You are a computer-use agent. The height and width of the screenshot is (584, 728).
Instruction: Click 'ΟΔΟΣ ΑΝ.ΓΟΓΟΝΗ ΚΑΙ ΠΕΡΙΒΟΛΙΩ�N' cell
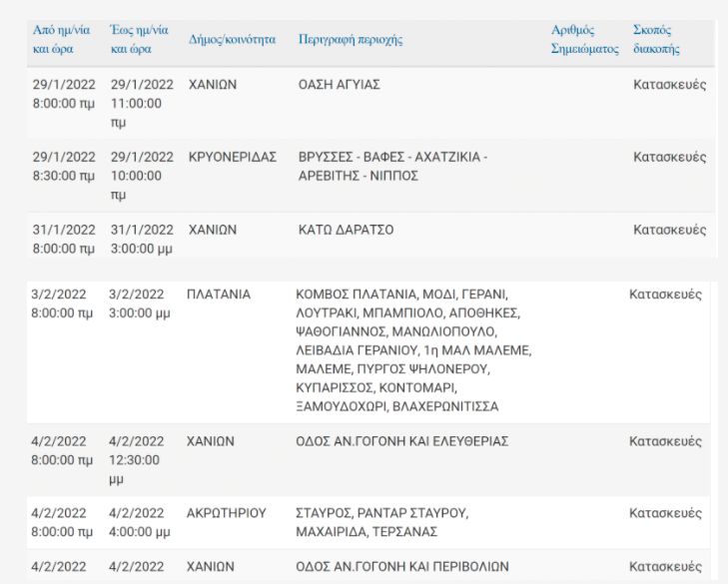click(x=402, y=566)
